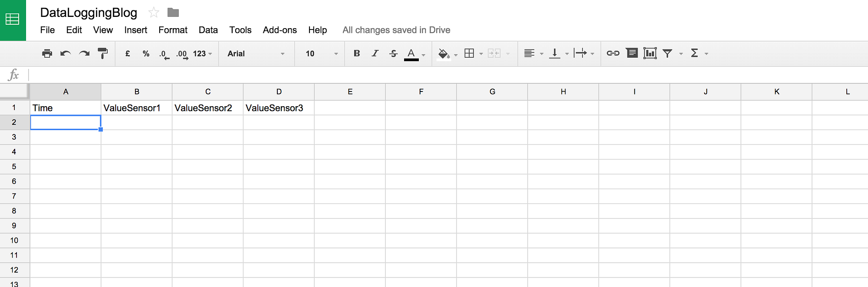Click the select-all corner box
Viewport: 868px width, 287px height.
pos(14,91)
